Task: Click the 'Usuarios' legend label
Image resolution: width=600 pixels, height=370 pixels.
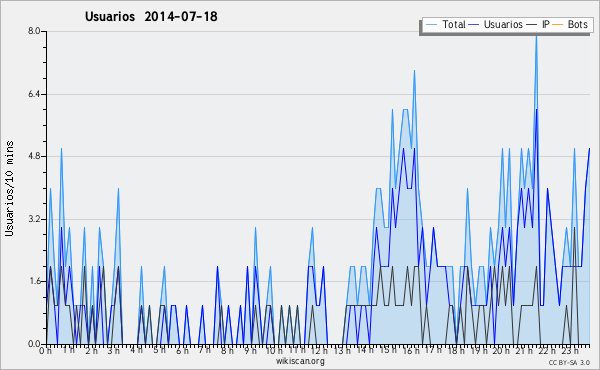Action: [503, 24]
